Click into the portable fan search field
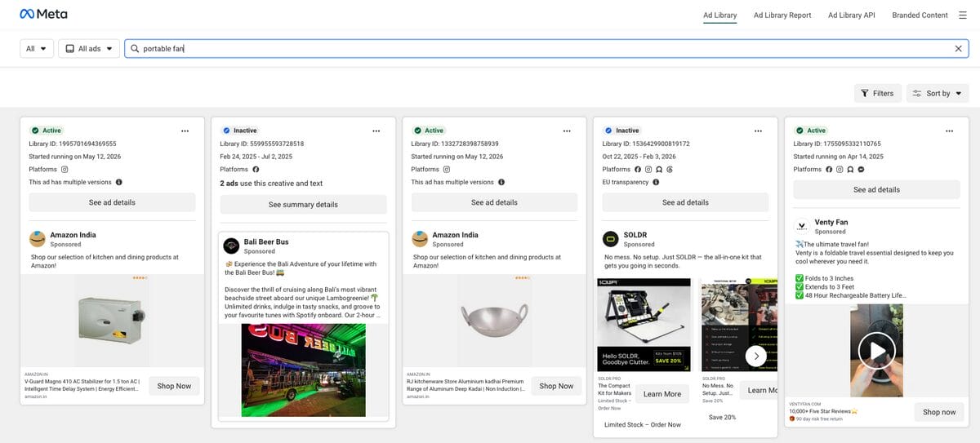This screenshot has width=980, height=443. 546,49
